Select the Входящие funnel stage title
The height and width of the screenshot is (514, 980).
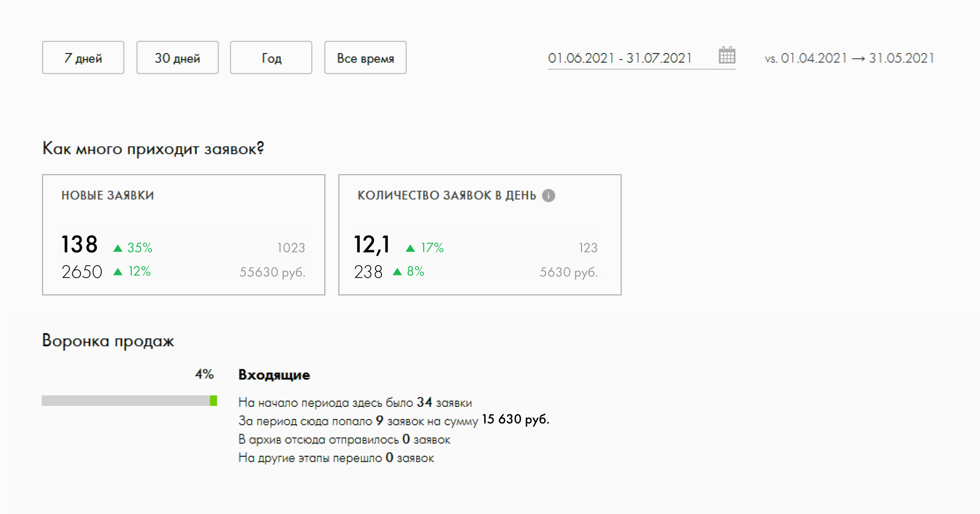(x=274, y=375)
